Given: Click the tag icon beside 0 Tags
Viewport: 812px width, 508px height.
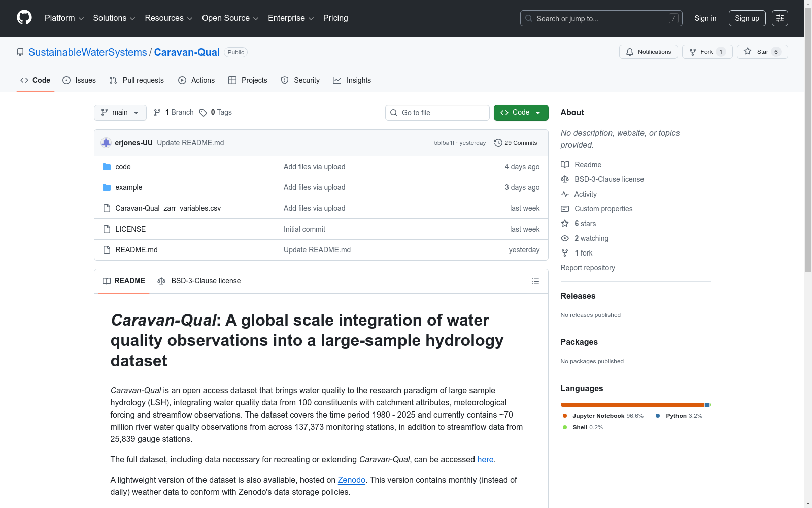Looking at the screenshot, I should [203, 113].
